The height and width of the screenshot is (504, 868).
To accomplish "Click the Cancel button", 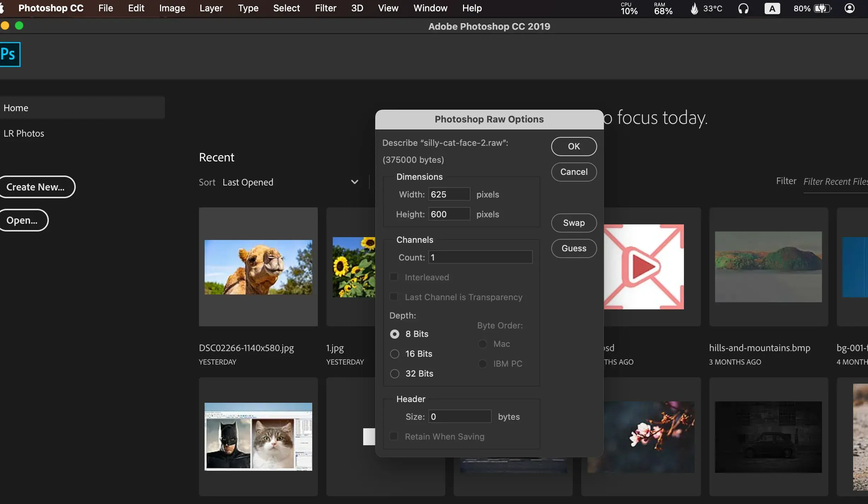I will click(574, 172).
